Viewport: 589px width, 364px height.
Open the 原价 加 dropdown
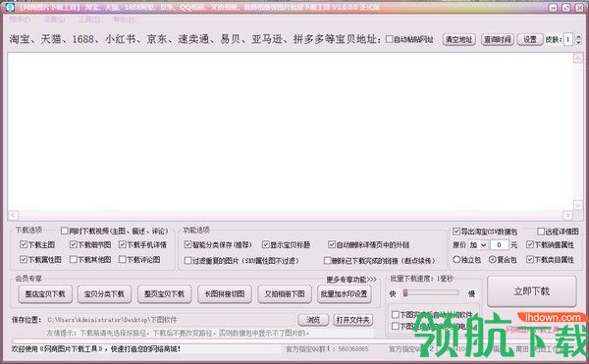click(478, 245)
